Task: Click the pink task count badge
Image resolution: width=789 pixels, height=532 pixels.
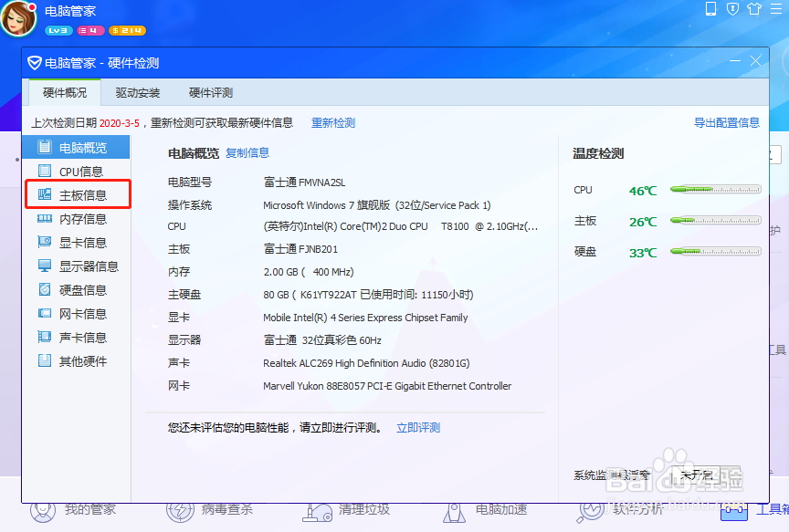Action: [90, 31]
